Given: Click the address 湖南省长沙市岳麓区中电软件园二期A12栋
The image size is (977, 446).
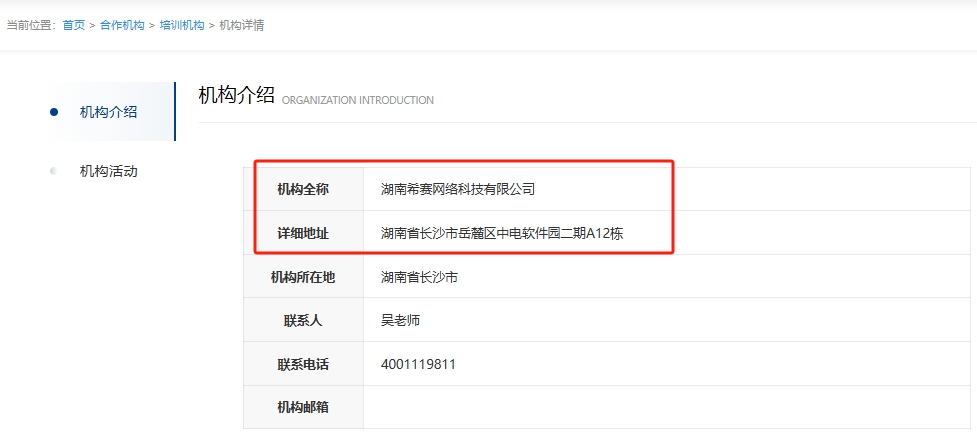Looking at the screenshot, I should point(502,234).
